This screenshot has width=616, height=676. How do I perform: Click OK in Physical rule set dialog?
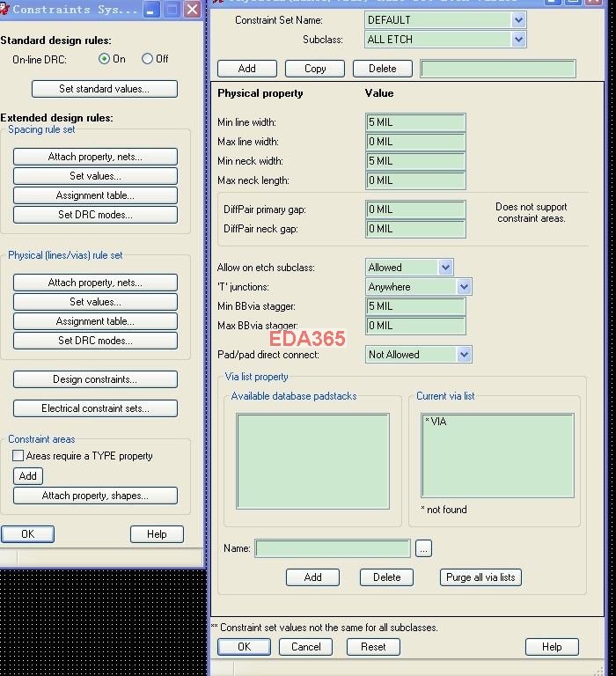coord(244,647)
